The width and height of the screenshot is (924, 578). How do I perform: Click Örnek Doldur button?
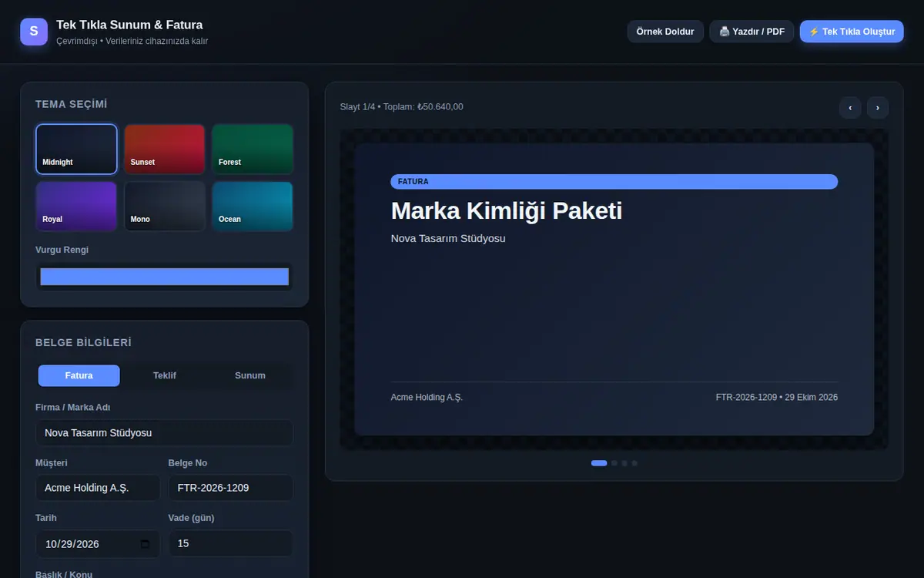[x=665, y=32]
